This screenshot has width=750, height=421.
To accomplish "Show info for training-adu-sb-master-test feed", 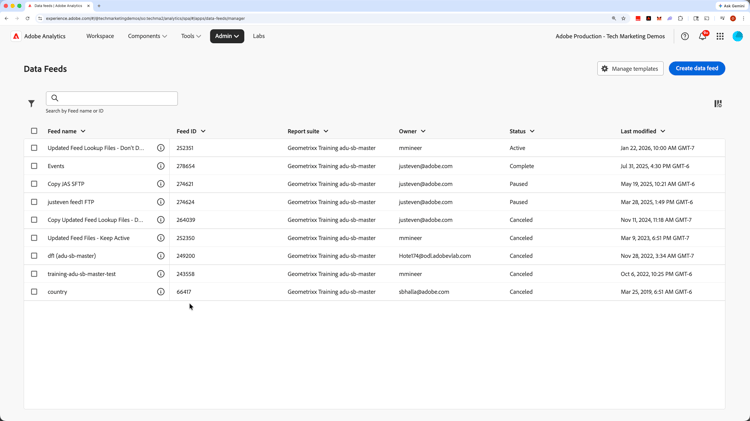I will pos(161,274).
